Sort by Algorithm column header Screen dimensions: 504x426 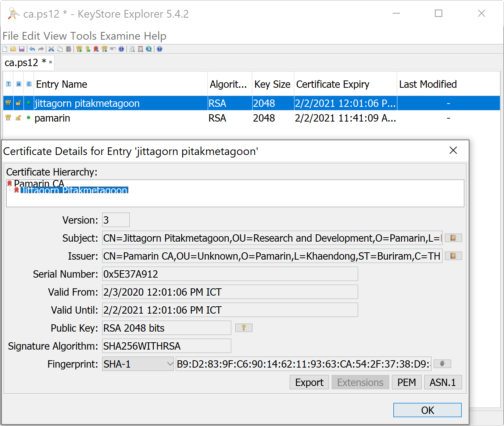230,84
